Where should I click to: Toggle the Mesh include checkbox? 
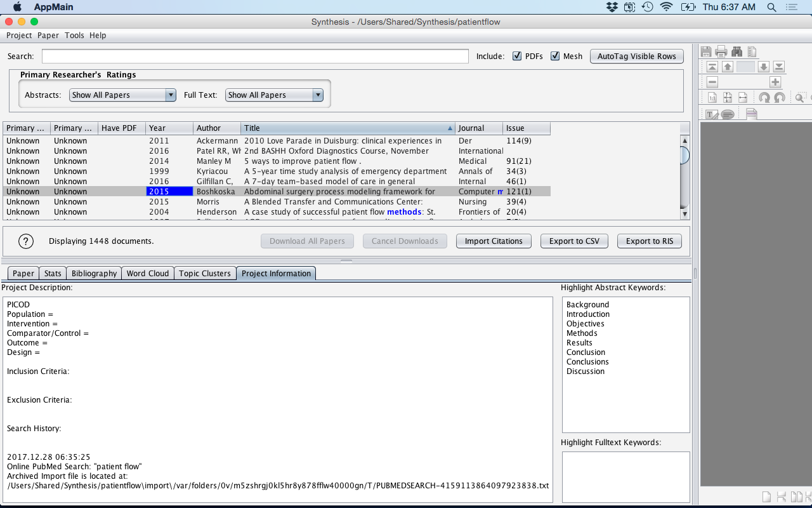coord(555,56)
